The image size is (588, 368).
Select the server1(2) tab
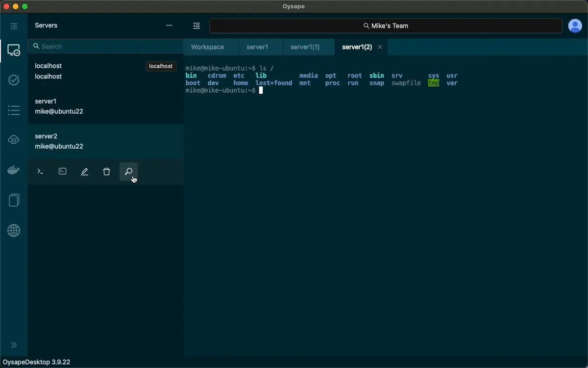(x=357, y=47)
